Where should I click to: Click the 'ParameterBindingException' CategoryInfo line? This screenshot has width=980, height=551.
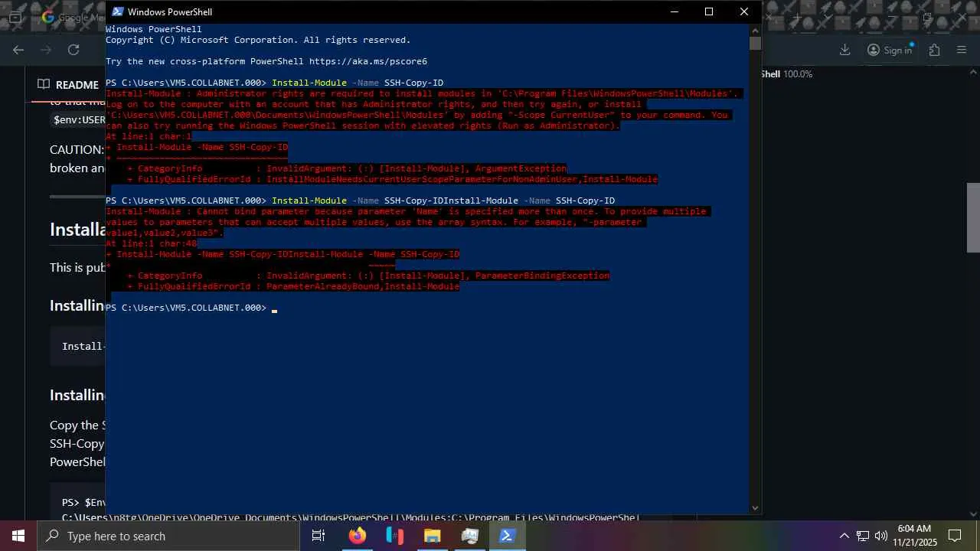coord(368,275)
